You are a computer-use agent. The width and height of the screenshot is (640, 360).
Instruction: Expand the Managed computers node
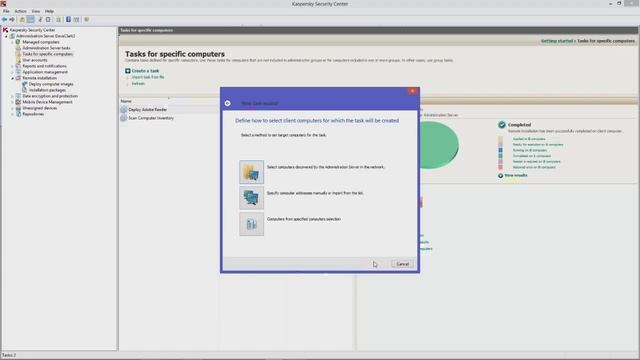click(12, 42)
